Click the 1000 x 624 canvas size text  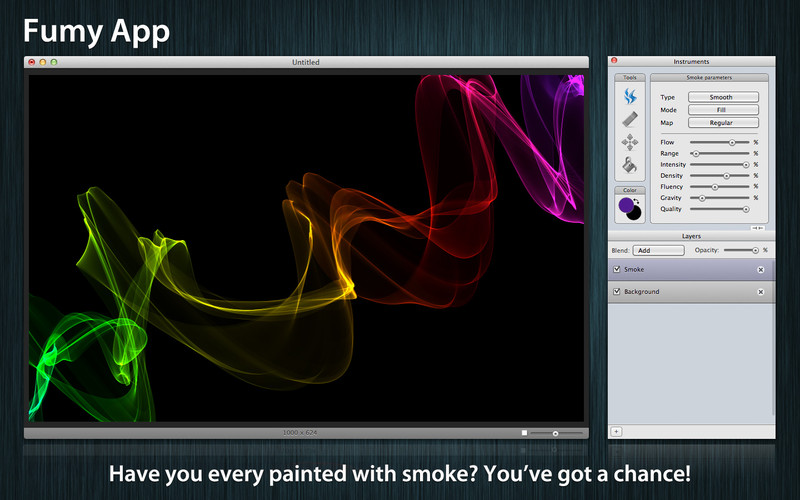click(300, 433)
